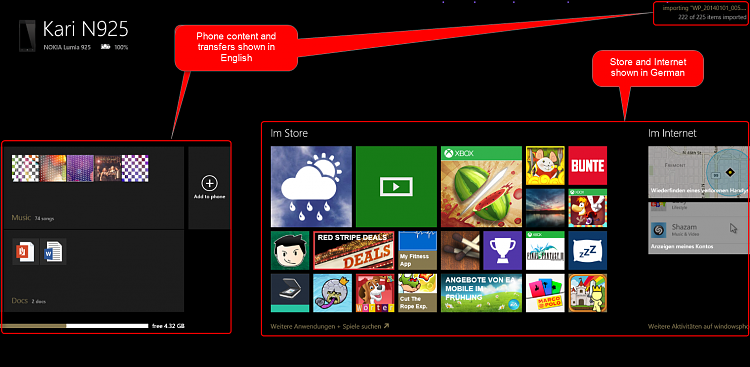The height and width of the screenshot is (367, 750).
Task: Click the phone storage usage bar
Action: click(x=74, y=326)
